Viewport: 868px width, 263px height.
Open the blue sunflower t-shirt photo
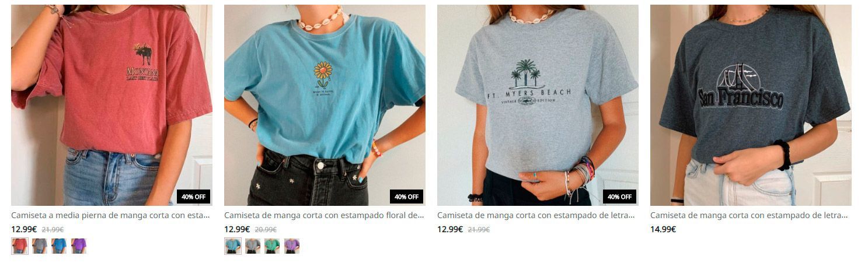click(x=325, y=105)
